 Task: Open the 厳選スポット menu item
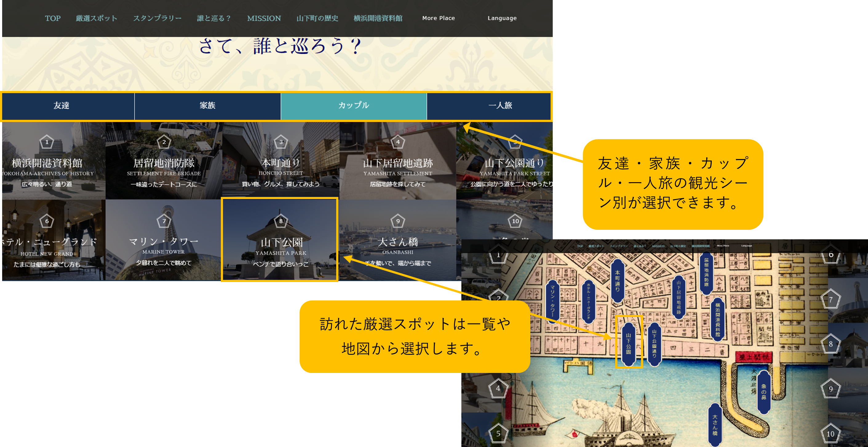pyautogui.click(x=96, y=18)
